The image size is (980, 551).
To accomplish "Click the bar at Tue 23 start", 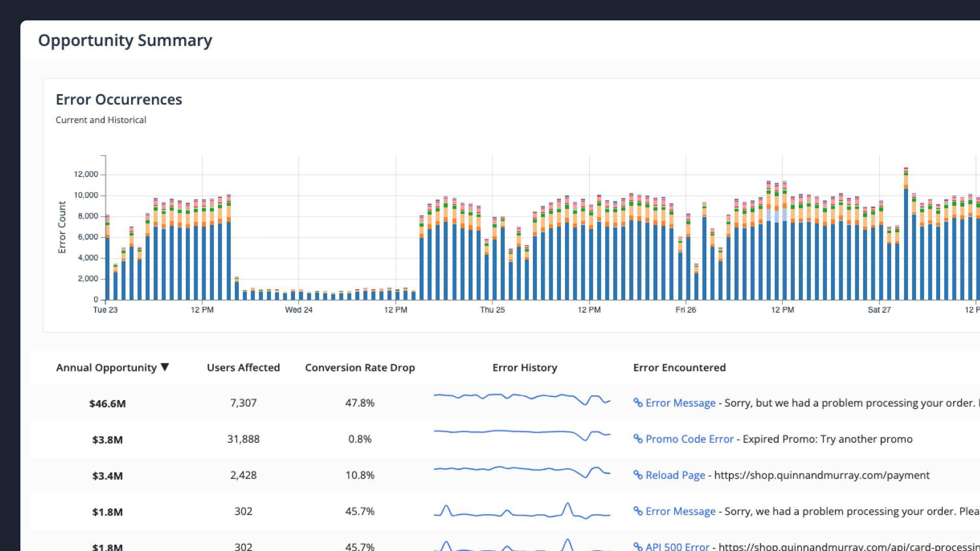I will pos(107,258).
